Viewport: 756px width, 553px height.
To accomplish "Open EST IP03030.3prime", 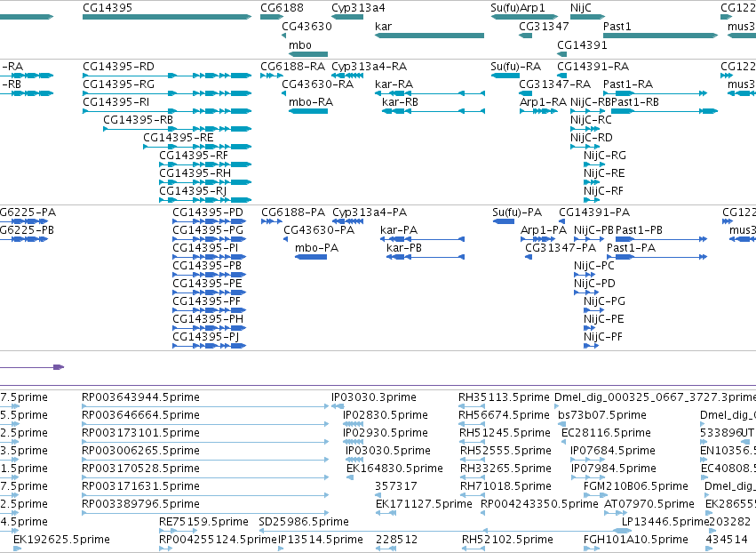I will [374, 397].
